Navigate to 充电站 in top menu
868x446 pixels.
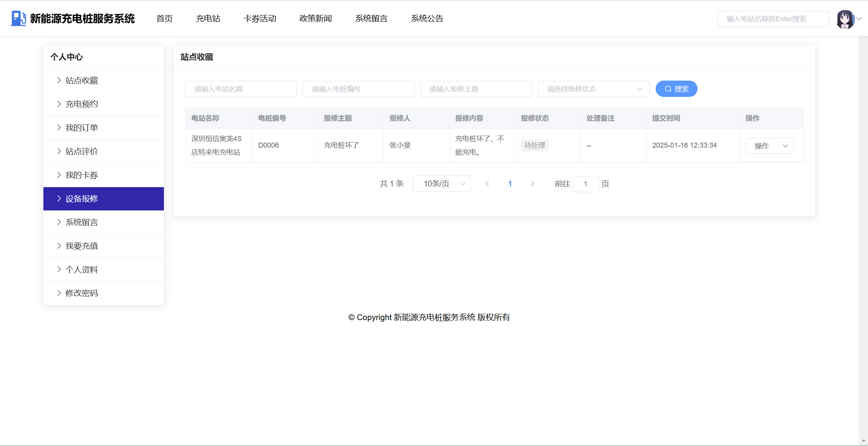[x=208, y=19]
